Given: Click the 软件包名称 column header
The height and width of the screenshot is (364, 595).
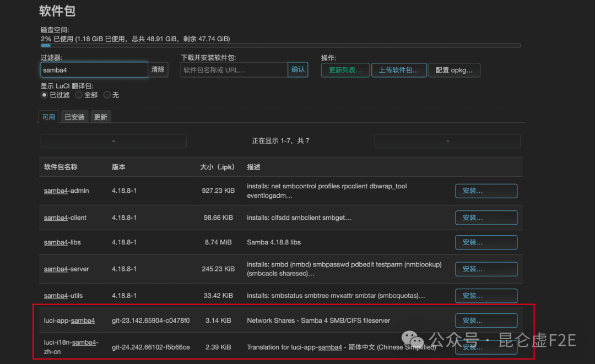Looking at the screenshot, I should click(61, 167).
